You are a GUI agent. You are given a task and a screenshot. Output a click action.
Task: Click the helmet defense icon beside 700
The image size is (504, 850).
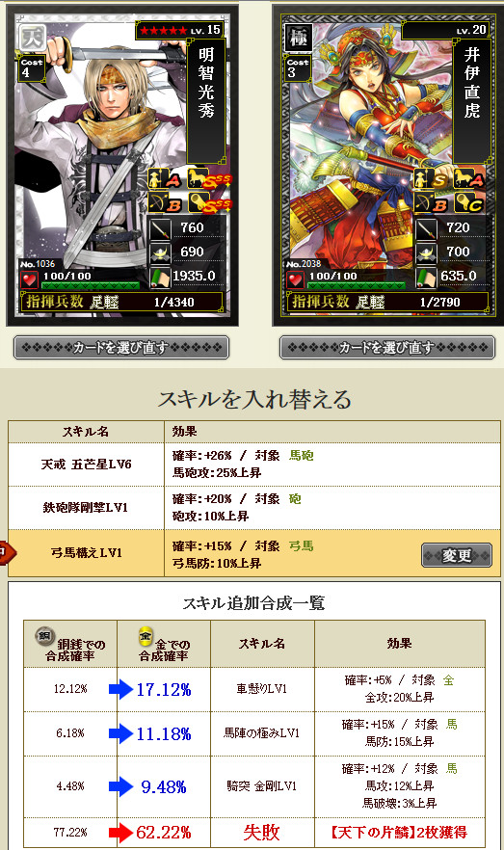click(426, 252)
